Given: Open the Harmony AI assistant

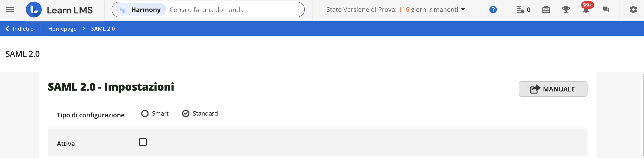Looking at the screenshot, I should tap(139, 10).
